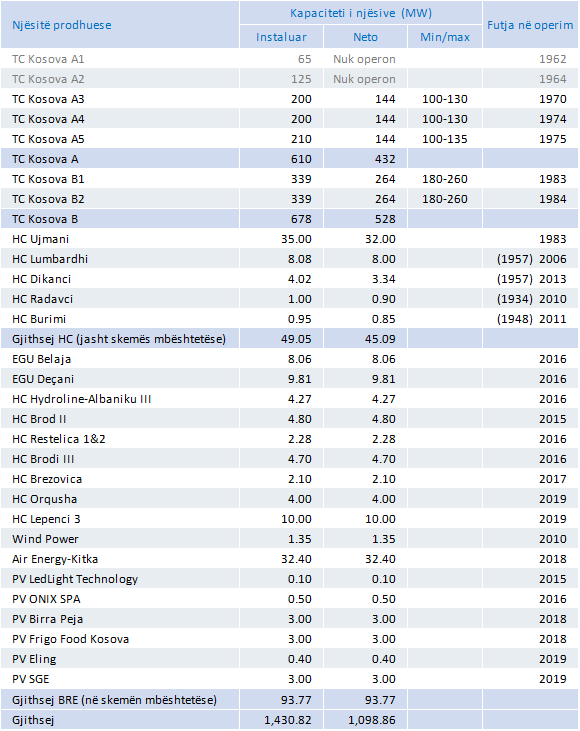The width and height of the screenshot is (580, 731).
Task: Click '(1934) 2010' in HC Radavci row
Action: click(532, 299)
